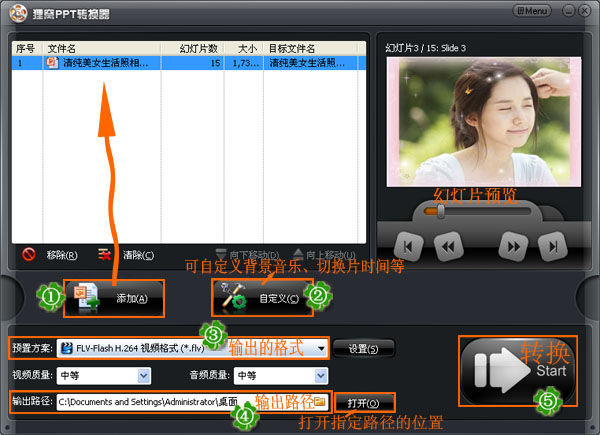Click the target file name cell in row 1

click(310, 63)
